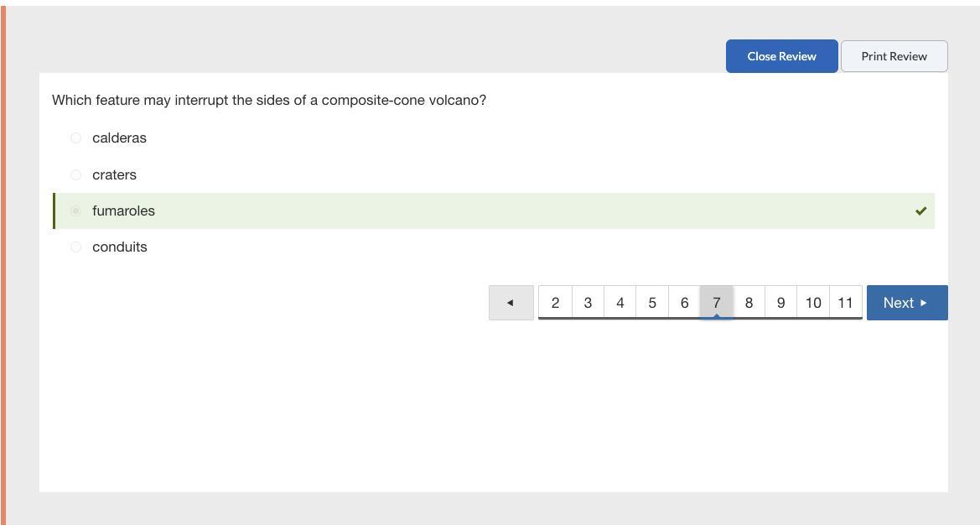Click the Close Review button
The height and width of the screenshot is (525, 980).
[782, 56]
